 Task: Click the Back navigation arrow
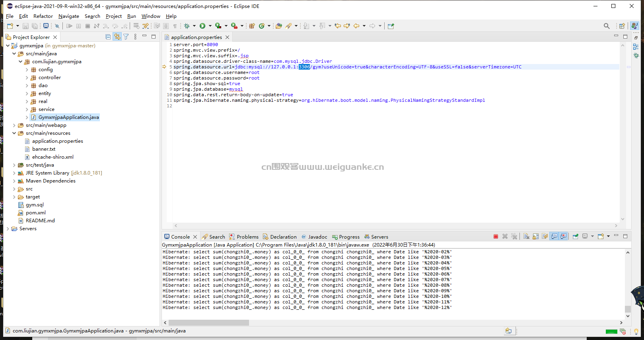click(356, 26)
